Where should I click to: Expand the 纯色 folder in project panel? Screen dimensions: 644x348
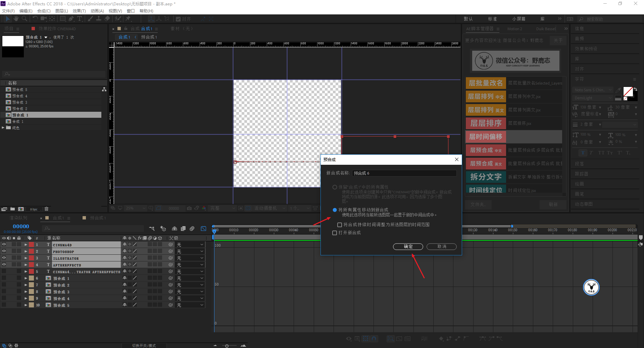3,128
